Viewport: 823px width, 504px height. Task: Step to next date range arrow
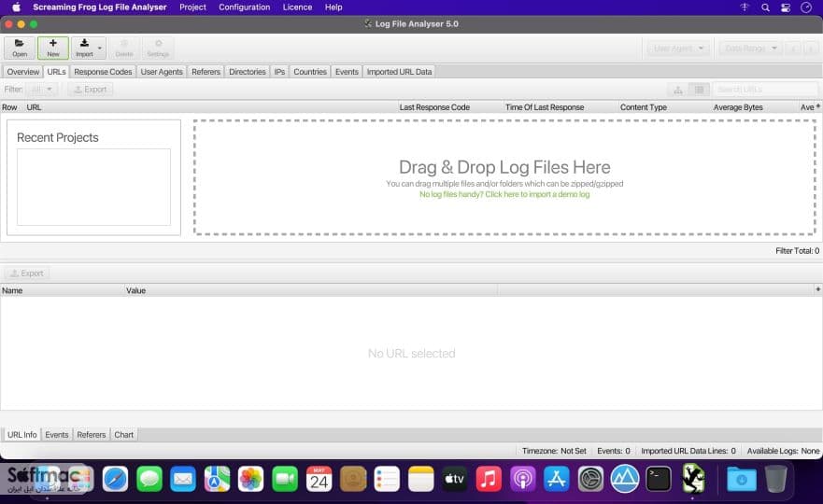click(x=811, y=49)
